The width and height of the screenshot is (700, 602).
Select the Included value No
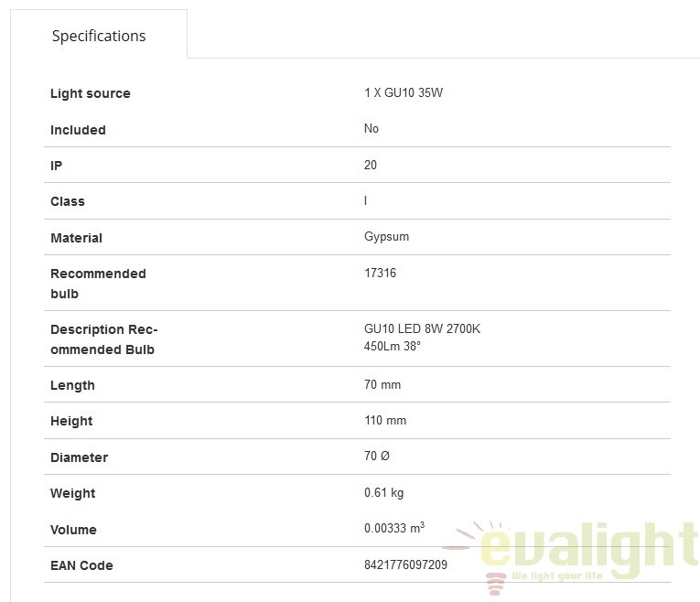[371, 128]
